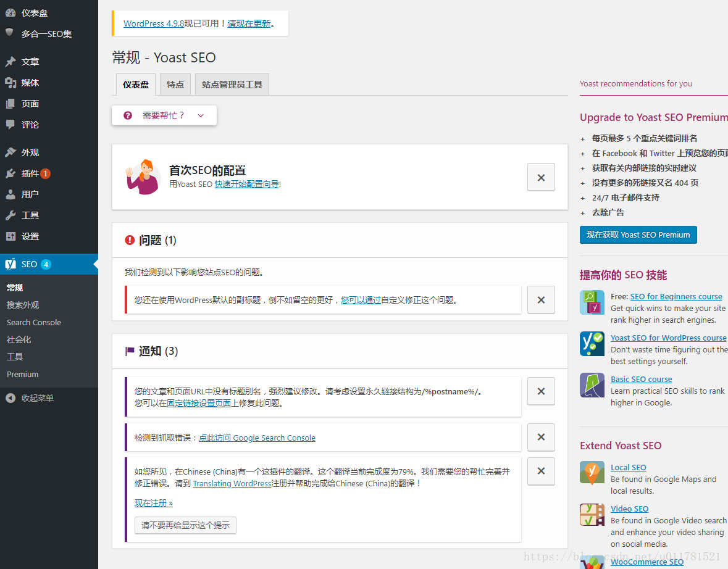Click the Local SEO map pin icon
The width and height of the screenshot is (728, 569).
(x=592, y=473)
